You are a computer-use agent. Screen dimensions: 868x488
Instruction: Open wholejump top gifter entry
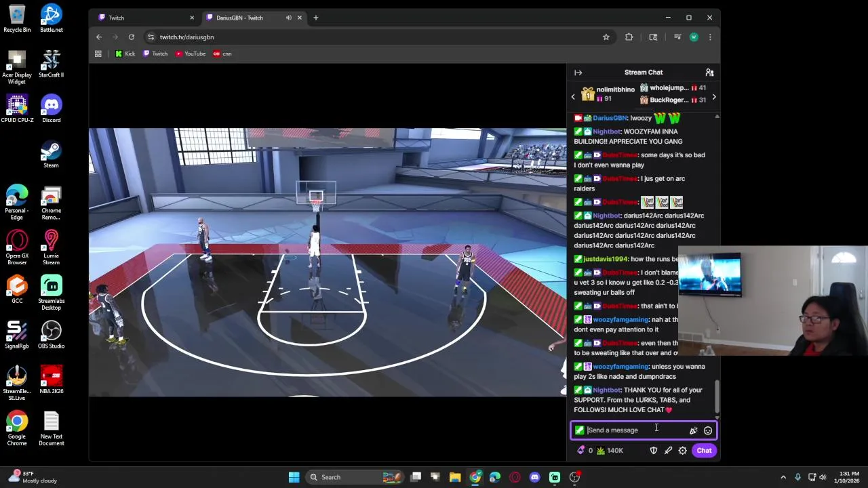pyautogui.click(x=673, y=88)
